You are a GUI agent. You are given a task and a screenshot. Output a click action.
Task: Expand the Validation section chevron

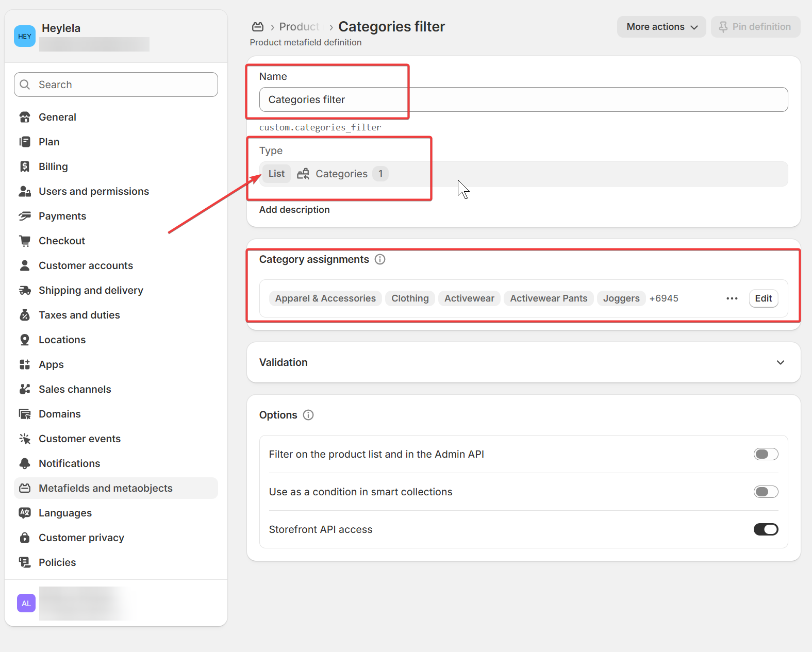coord(781,362)
